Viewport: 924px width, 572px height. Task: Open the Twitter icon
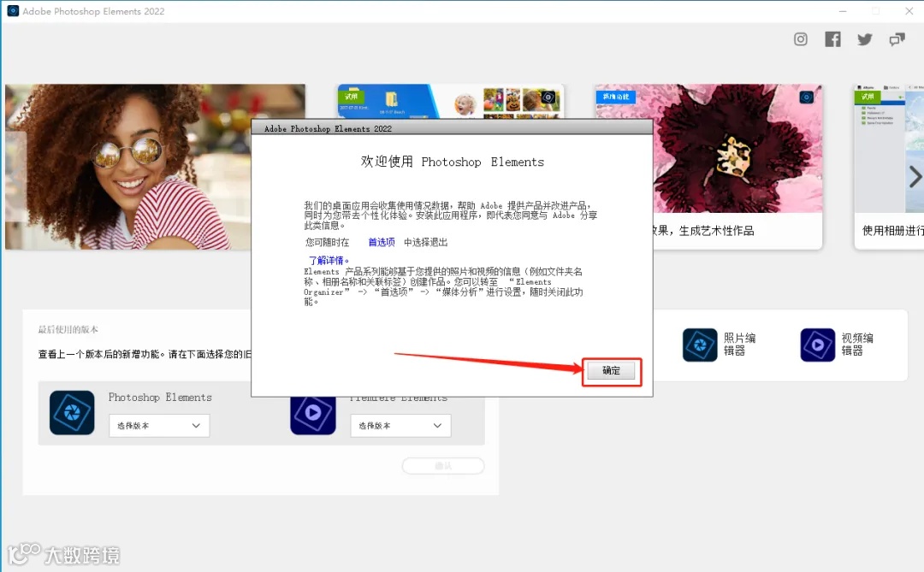pos(864,39)
